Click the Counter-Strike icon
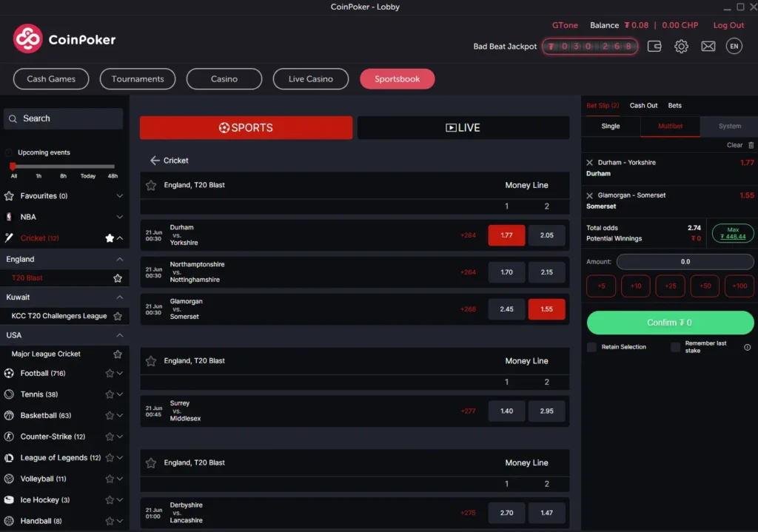 point(9,437)
